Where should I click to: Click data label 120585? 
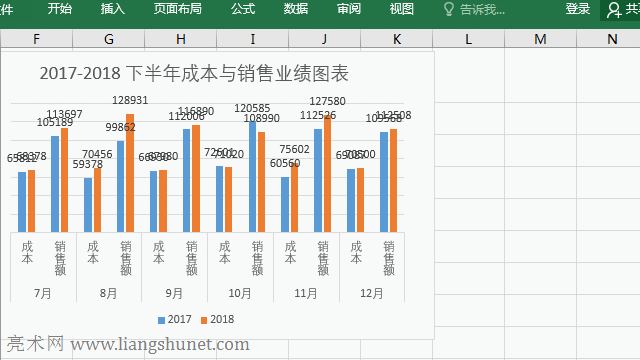click(252, 108)
